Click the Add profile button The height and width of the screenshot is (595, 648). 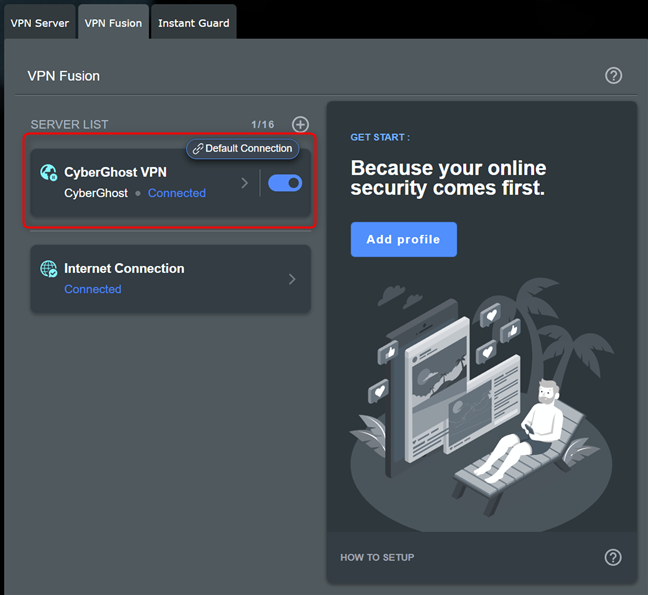(404, 239)
